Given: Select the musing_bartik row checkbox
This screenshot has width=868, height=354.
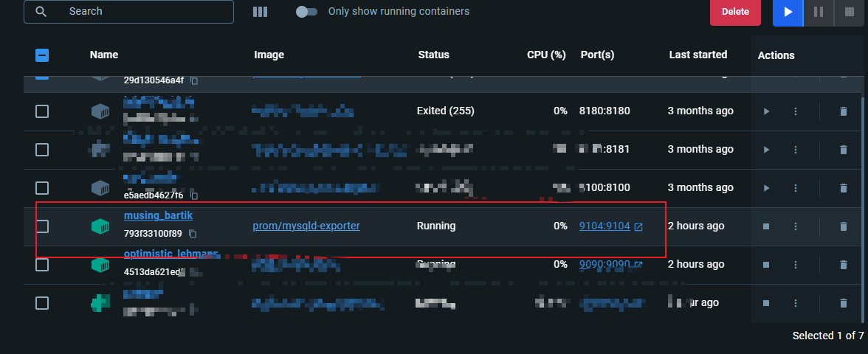Looking at the screenshot, I should [x=42, y=226].
